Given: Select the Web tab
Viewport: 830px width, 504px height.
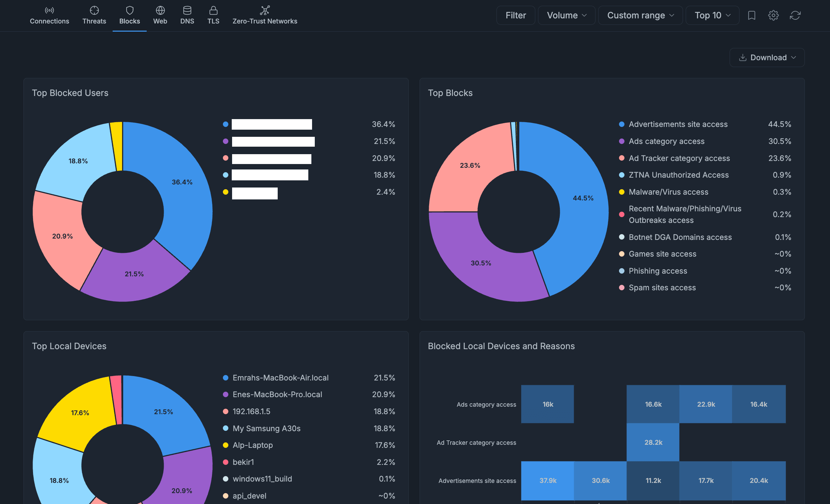Looking at the screenshot, I should 160,16.
